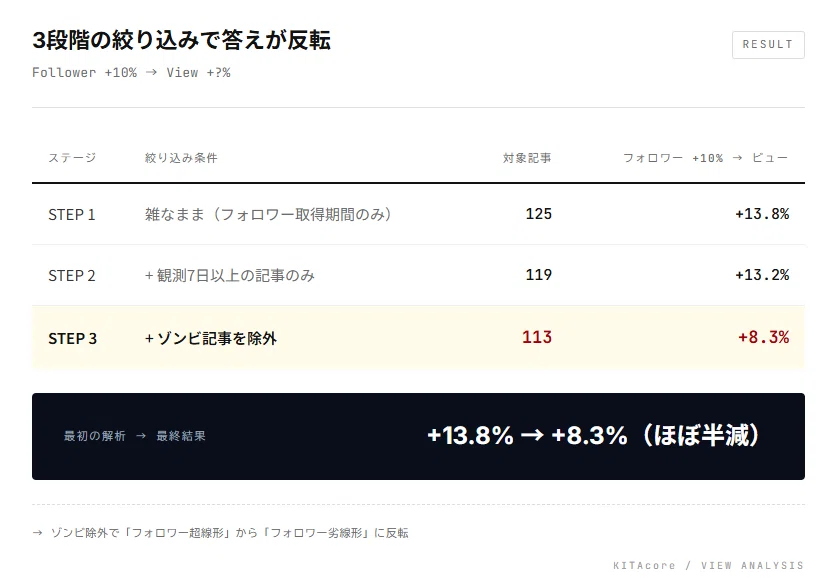Click the ステージ column header

[x=72, y=158]
